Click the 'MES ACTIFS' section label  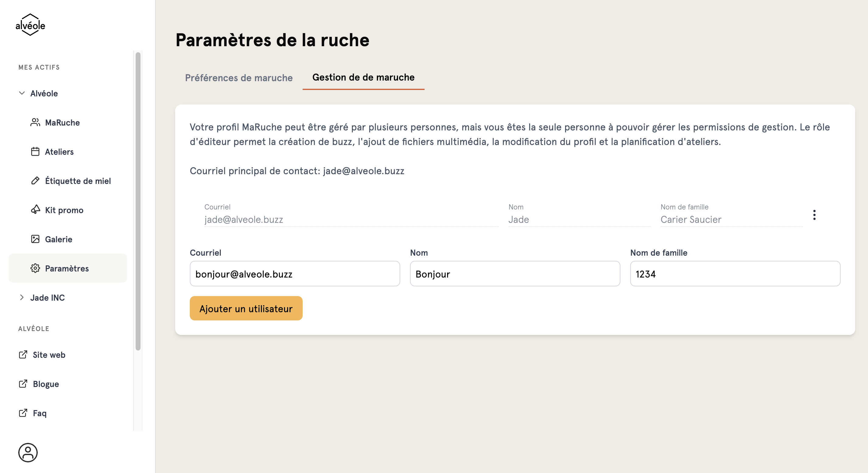click(x=39, y=67)
